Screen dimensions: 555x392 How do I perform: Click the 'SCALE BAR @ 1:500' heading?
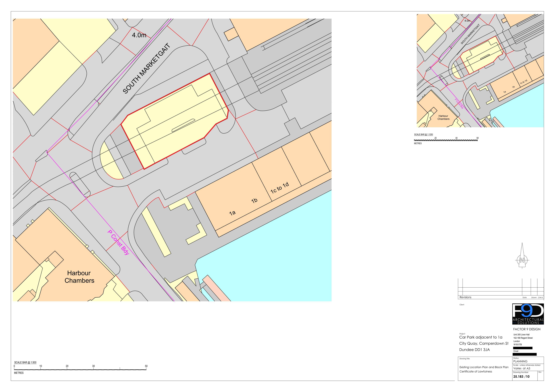click(x=25, y=362)
